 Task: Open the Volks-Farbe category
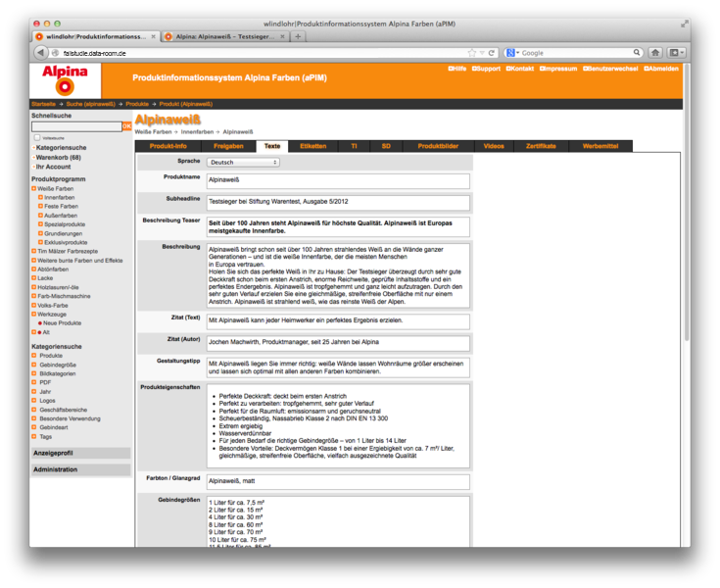click(53, 305)
